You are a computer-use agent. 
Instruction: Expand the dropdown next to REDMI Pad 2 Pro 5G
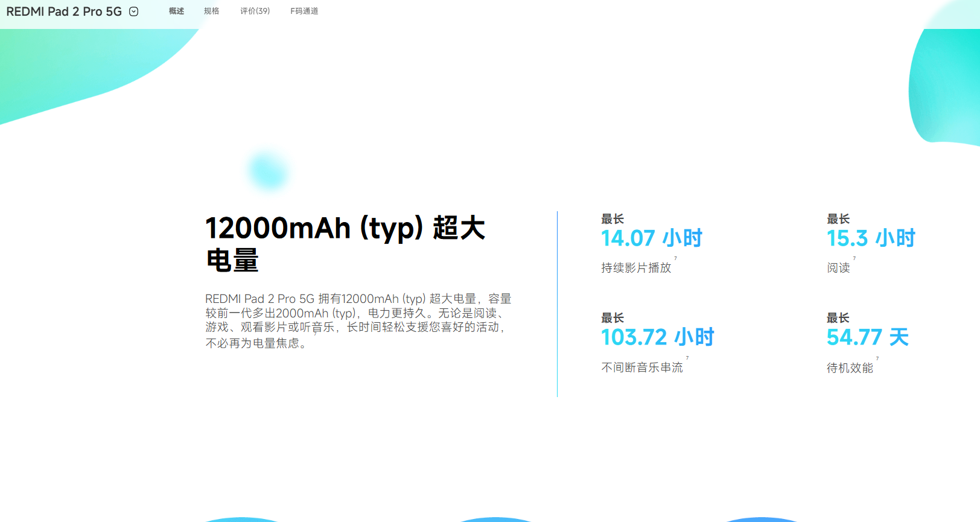(134, 11)
